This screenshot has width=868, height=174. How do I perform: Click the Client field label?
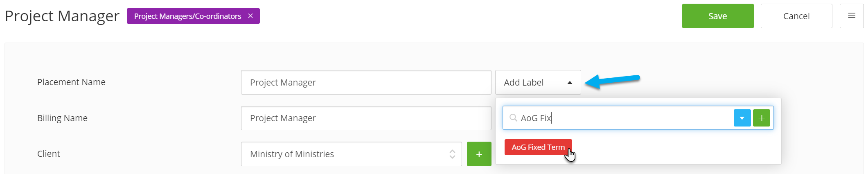(x=48, y=154)
